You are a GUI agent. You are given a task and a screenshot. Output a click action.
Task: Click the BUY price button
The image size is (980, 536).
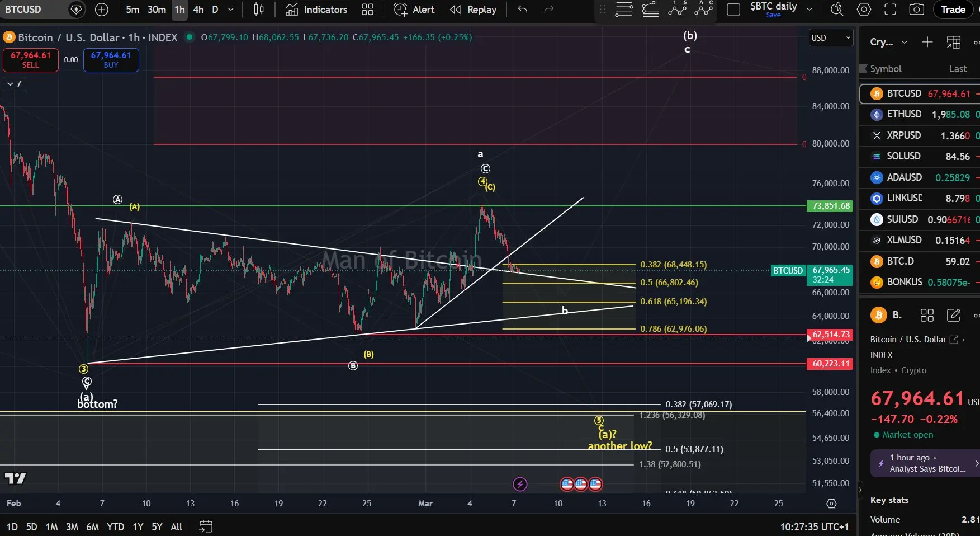[x=111, y=60]
